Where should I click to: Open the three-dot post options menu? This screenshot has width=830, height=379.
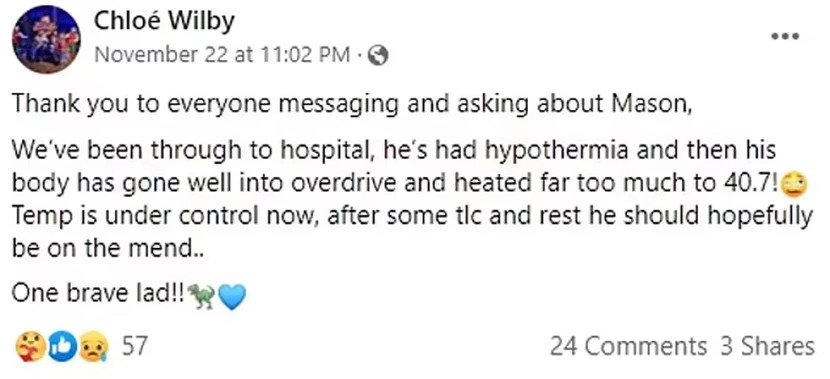click(786, 37)
